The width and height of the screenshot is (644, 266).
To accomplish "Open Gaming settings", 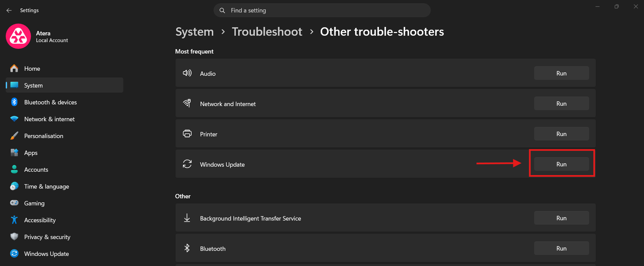I will [x=64, y=203].
